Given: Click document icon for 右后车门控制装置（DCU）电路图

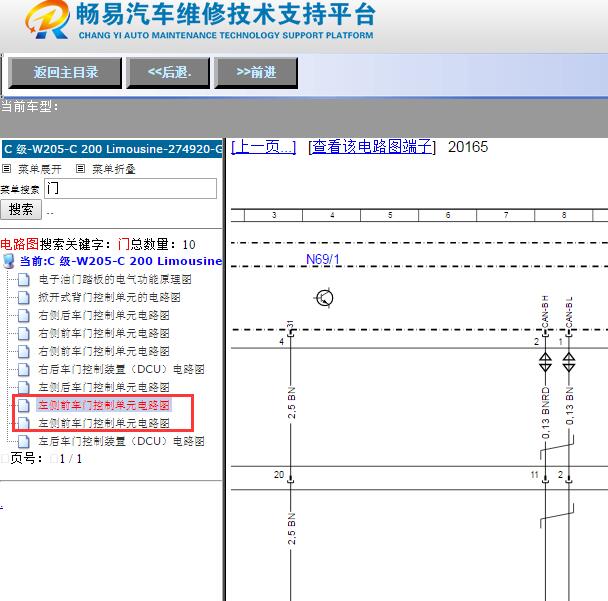Looking at the screenshot, I should pos(24,370).
